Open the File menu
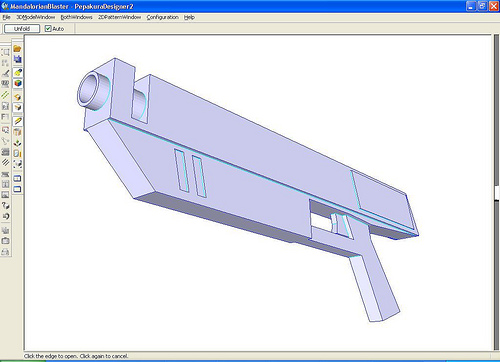Viewport: 500px width, 362px height. [6, 17]
